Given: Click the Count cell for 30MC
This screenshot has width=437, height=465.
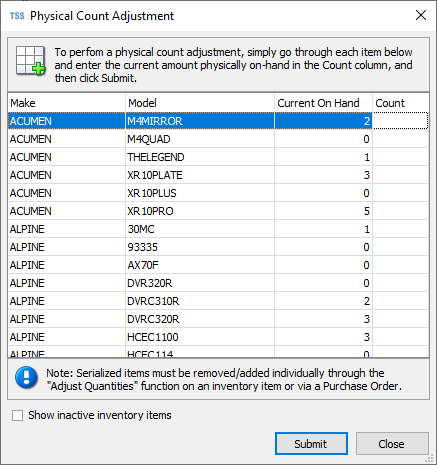Looking at the screenshot, I should click(401, 229).
